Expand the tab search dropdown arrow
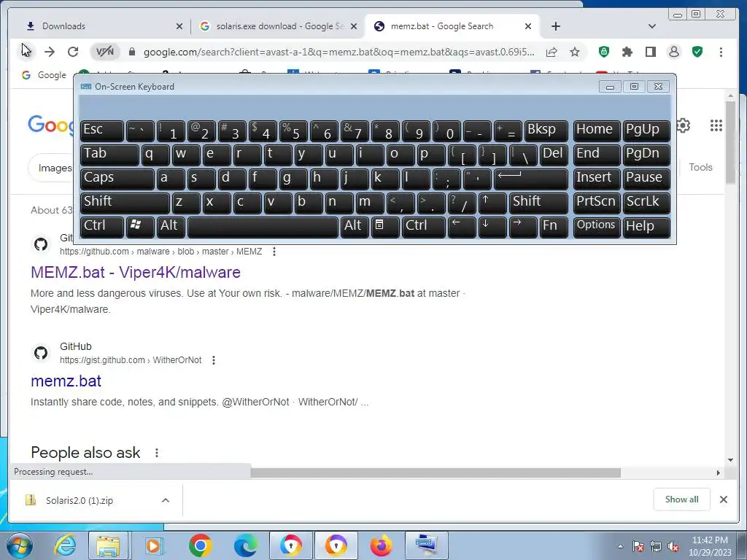Screen dimensions: 747x560 coord(652,26)
